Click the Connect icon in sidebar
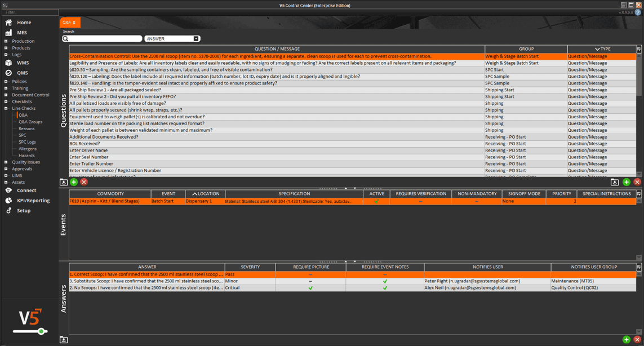The width and height of the screenshot is (644, 346). pos(8,190)
